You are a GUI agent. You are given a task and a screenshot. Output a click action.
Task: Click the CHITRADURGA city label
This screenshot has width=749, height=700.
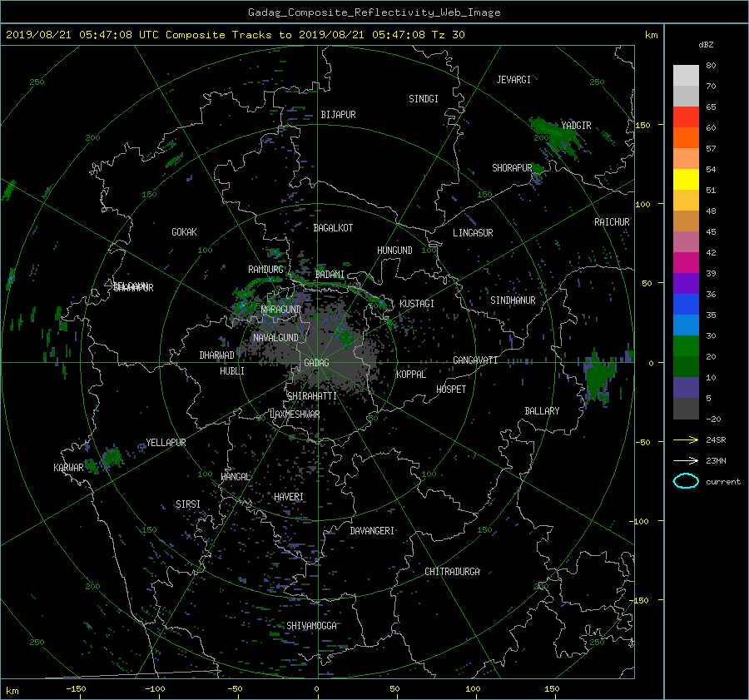pyautogui.click(x=453, y=572)
